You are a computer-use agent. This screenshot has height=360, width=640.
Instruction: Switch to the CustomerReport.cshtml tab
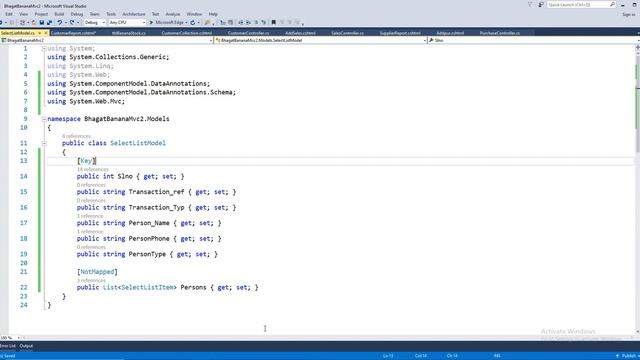[x=73, y=33]
